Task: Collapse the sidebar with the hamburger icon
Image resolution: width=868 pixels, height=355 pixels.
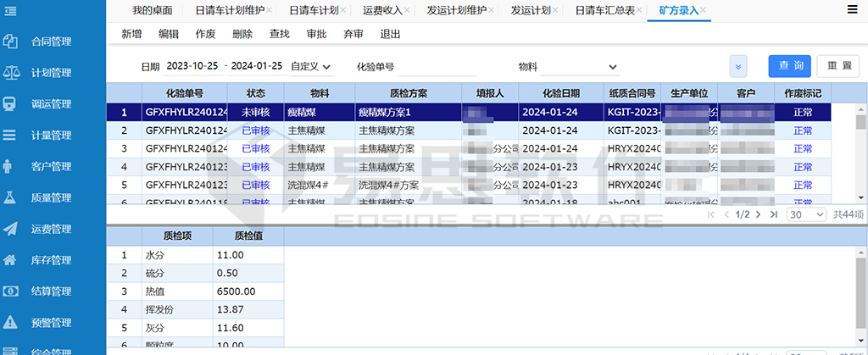Action: (x=11, y=10)
